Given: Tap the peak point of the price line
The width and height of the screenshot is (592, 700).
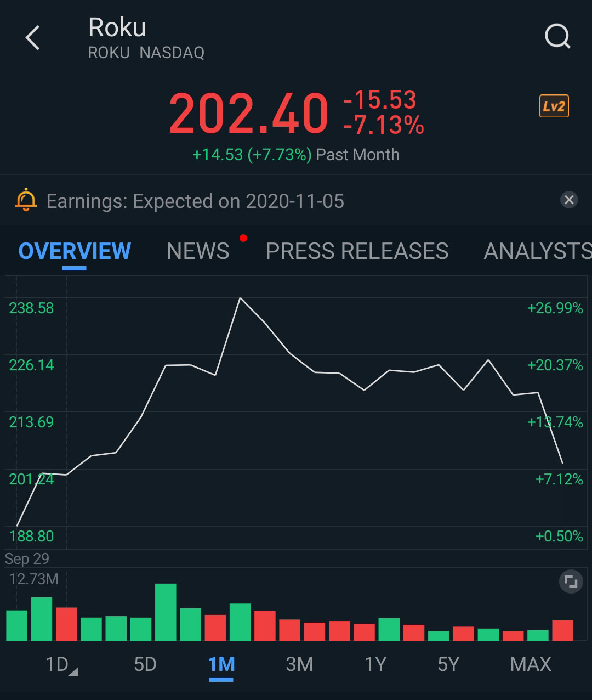Looking at the screenshot, I should [240, 298].
